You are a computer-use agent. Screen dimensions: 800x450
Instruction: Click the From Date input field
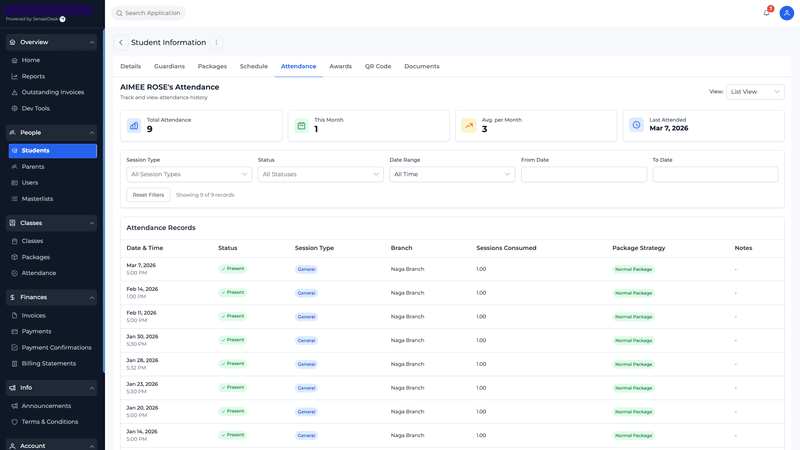point(583,174)
